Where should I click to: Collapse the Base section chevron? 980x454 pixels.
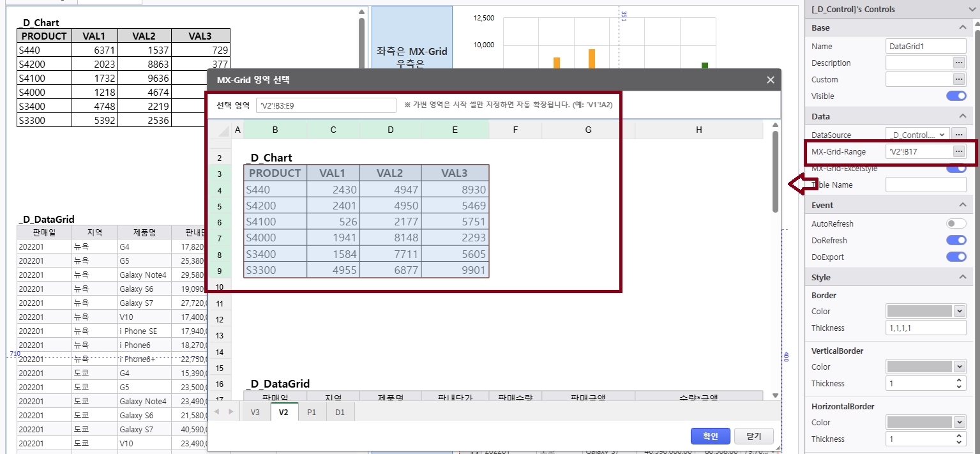pyautogui.click(x=963, y=27)
